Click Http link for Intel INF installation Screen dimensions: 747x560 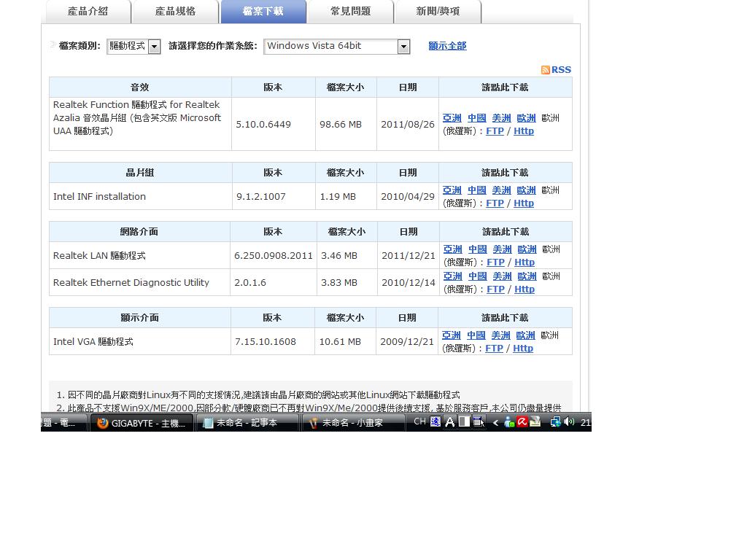pos(524,203)
